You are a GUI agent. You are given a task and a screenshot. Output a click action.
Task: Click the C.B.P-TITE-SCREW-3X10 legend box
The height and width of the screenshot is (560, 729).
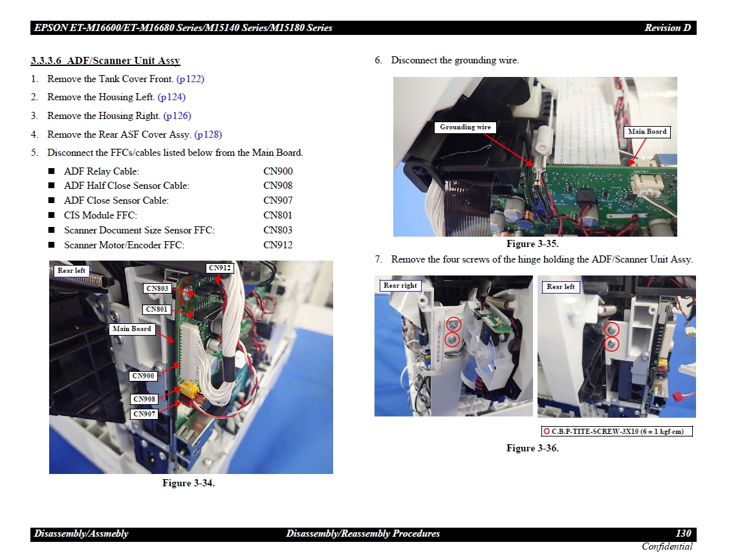(616, 431)
